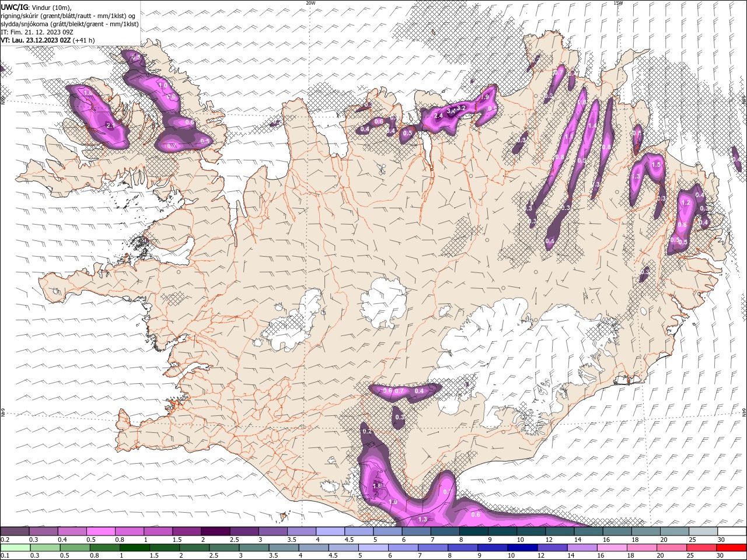Click the 'rigning/skúrir' legend description line

[x=68, y=16]
